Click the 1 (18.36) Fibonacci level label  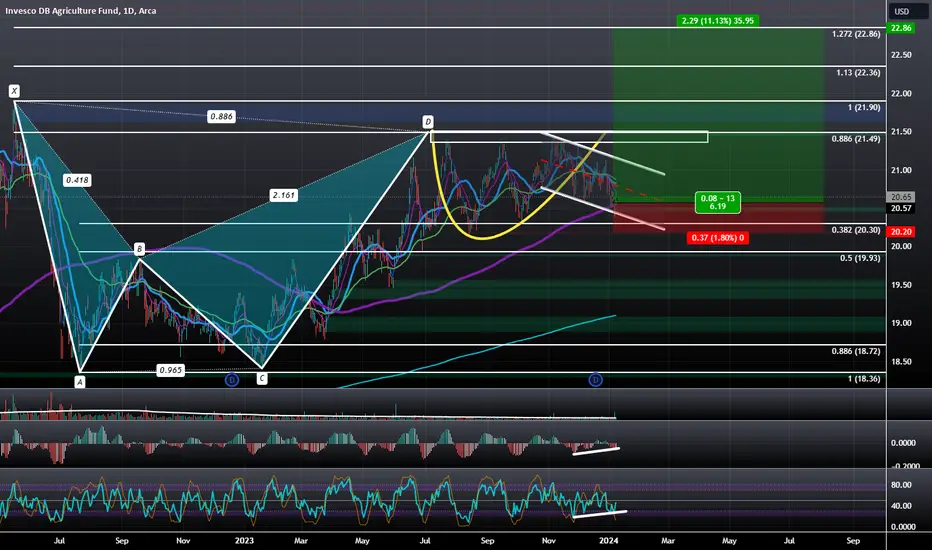864,379
